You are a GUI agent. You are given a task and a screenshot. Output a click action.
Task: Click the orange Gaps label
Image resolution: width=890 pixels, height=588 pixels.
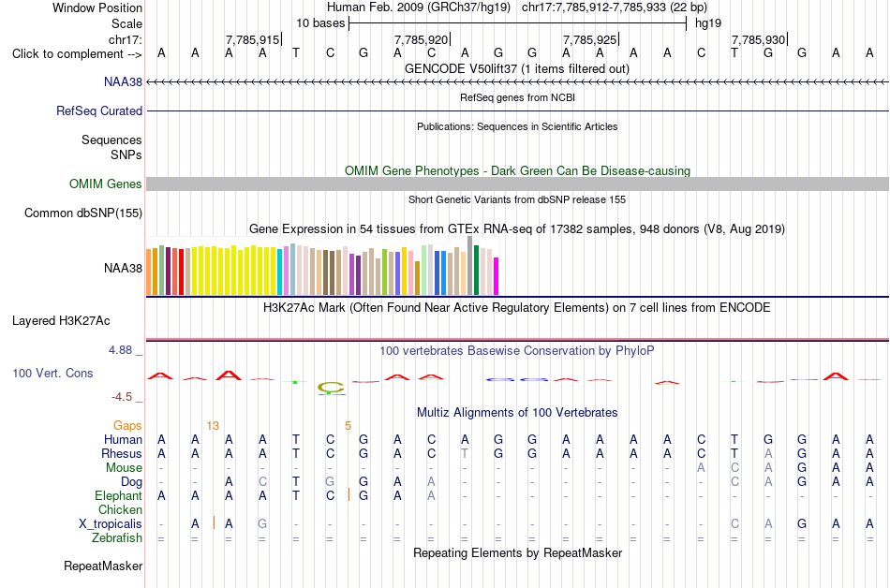point(127,425)
